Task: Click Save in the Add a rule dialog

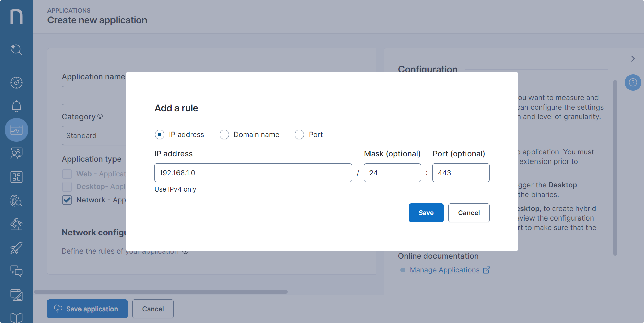Action: point(426,213)
